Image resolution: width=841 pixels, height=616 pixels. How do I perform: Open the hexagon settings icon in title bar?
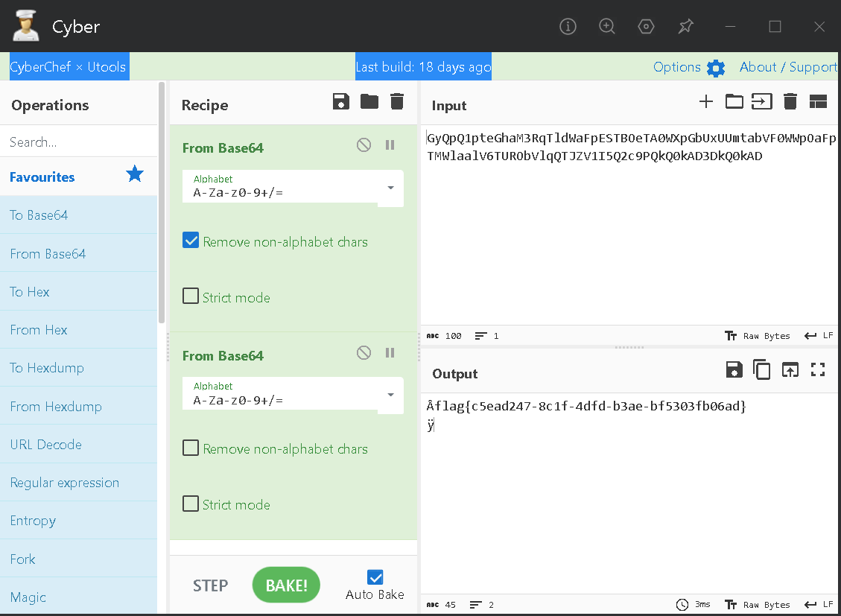(646, 26)
